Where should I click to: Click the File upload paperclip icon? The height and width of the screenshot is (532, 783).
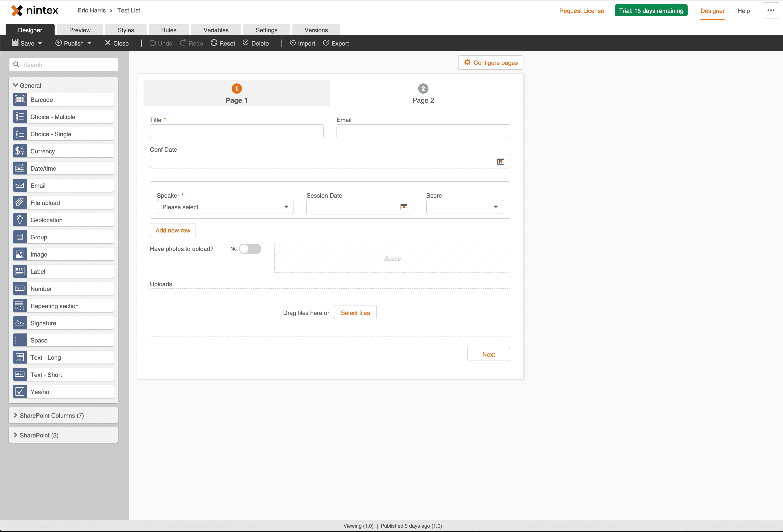point(20,202)
